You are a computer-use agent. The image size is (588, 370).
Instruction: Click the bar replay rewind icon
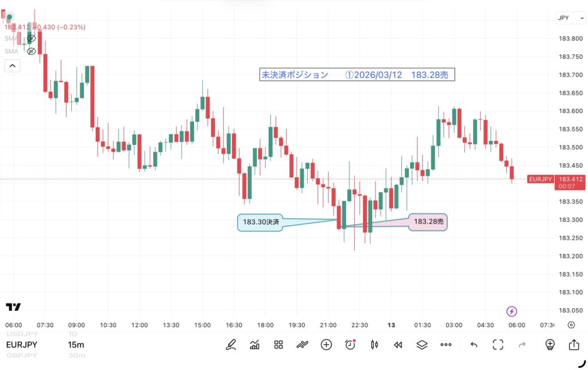click(x=398, y=344)
